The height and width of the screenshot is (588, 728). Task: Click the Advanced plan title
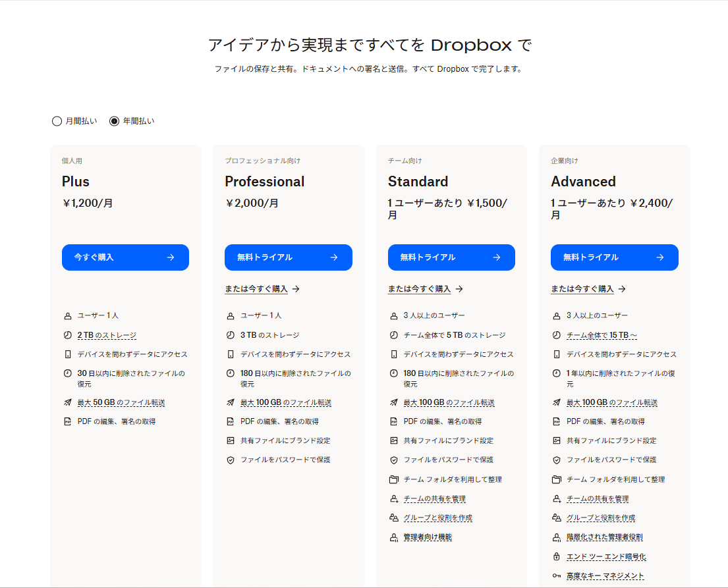583,182
